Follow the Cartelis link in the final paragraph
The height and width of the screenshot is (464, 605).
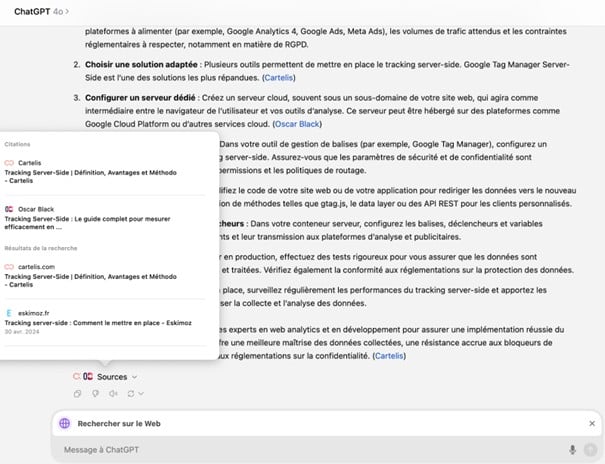click(x=389, y=356)
